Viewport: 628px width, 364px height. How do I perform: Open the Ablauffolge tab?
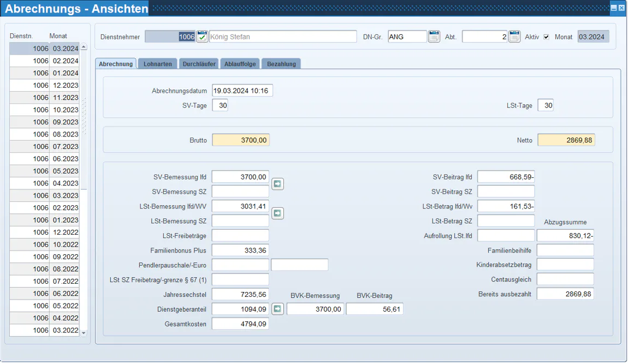240,64
